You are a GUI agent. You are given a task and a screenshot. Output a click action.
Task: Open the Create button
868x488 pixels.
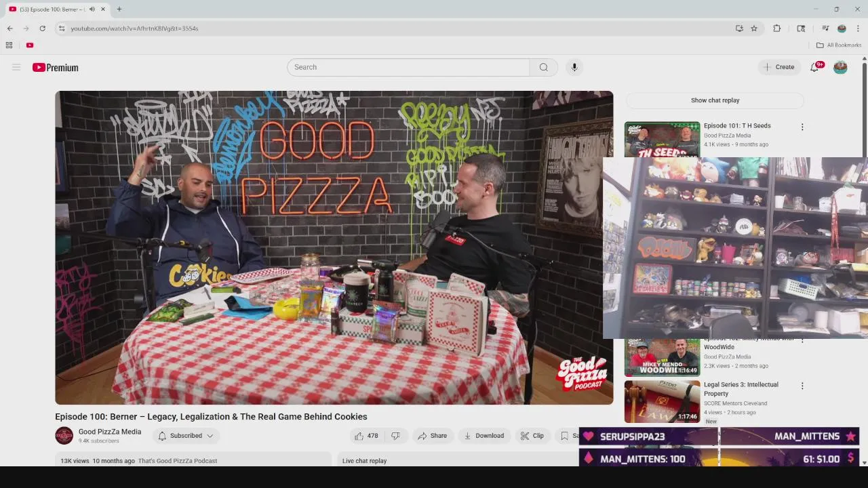coord(779,67)
